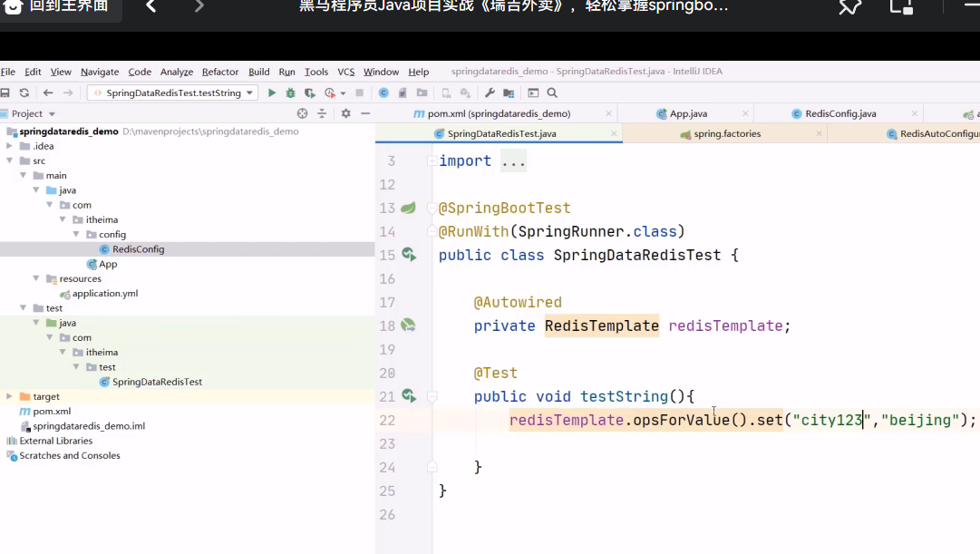Collapse the src folder
980x554 pixels.
click(x=9, y=160)
